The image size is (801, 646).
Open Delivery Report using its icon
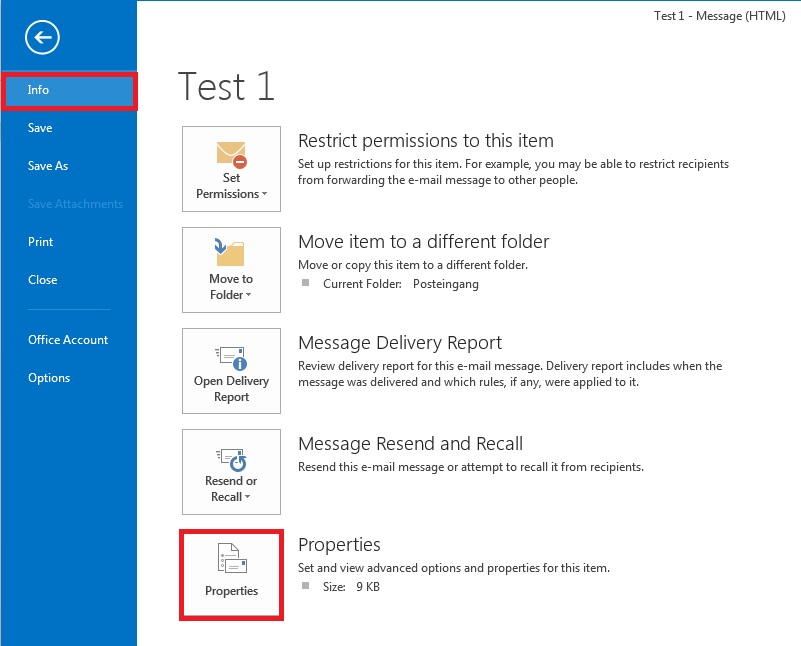pos(231,360)
